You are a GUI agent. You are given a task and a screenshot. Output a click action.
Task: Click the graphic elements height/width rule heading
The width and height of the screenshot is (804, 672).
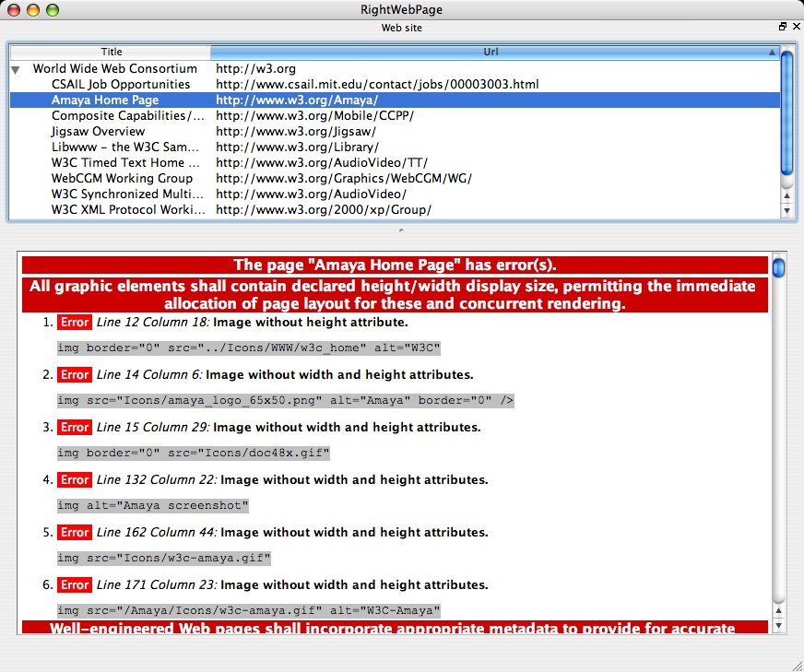pos(395,295)
